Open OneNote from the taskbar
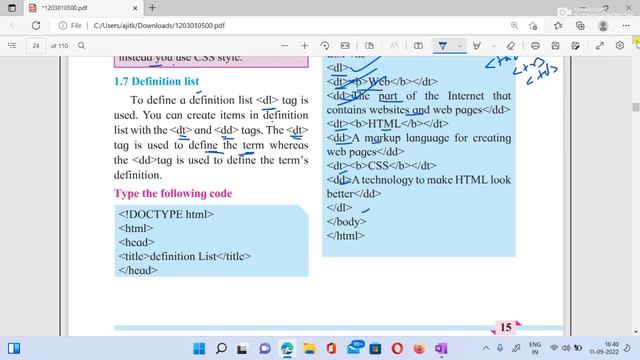The width and height of the screenshot is (640, 360). pyautogui.click(x=441, y=349)
